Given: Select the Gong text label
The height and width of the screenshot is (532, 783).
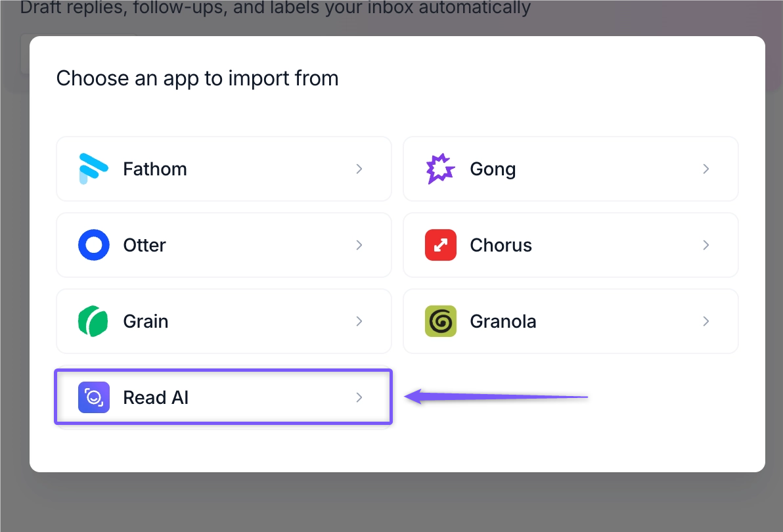Looking at the screenshot, I should click(x=493, y=169).
